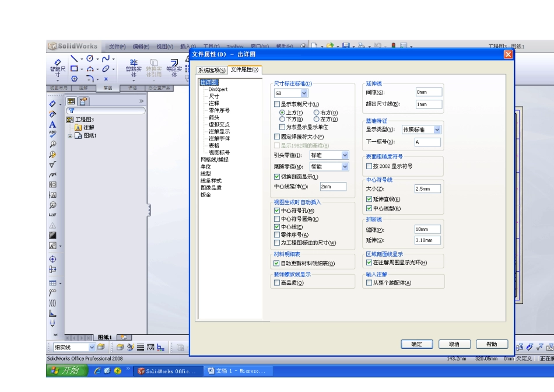The width and height of the screenshot is (554, 392).
Task: Select the Polygon sketch tool
Action: [74, 79]
